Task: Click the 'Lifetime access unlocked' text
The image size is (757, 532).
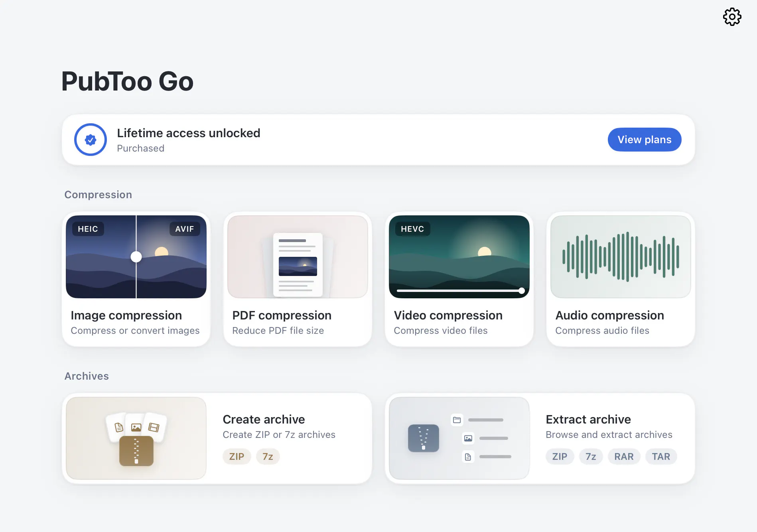Action: 188,133
